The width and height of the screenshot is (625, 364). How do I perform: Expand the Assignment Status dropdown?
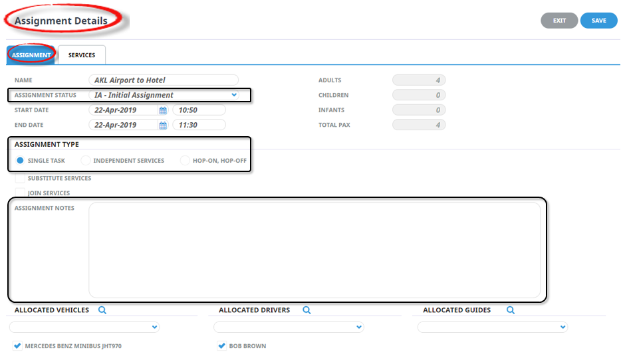(x=234, y=95)
